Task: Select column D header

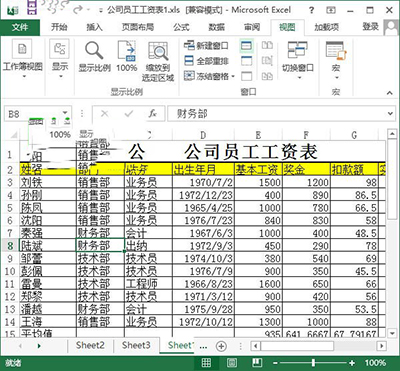Action: point(203,135)
